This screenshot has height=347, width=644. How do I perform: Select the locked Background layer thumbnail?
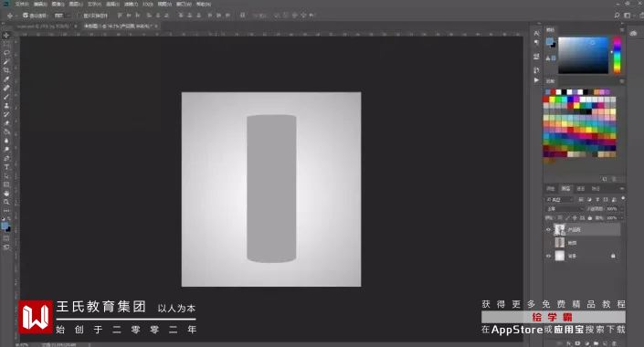(560, 256)
